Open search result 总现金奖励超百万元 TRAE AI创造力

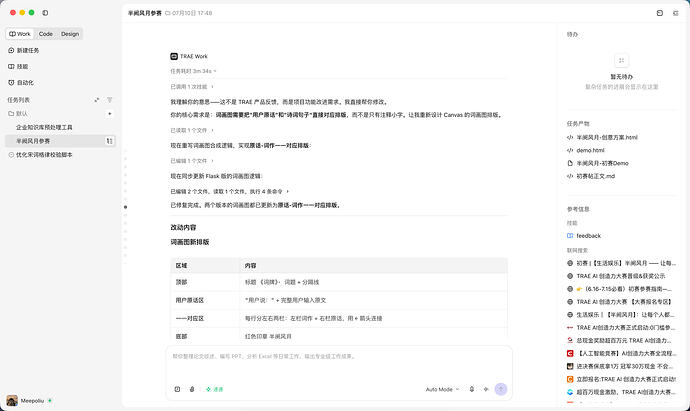click(x=620, y=340)
